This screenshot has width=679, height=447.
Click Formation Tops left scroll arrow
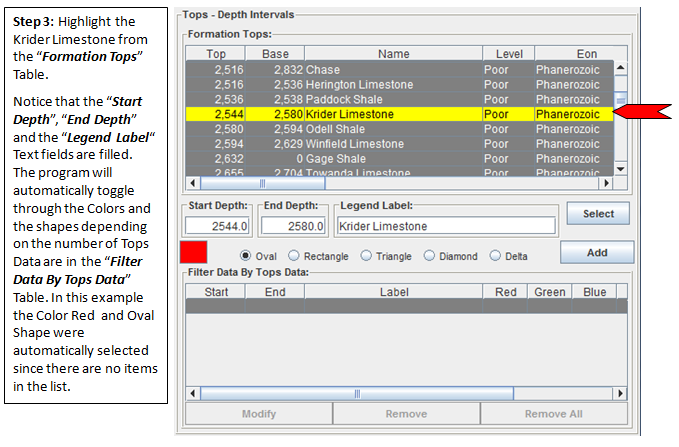tap(193, 184)
